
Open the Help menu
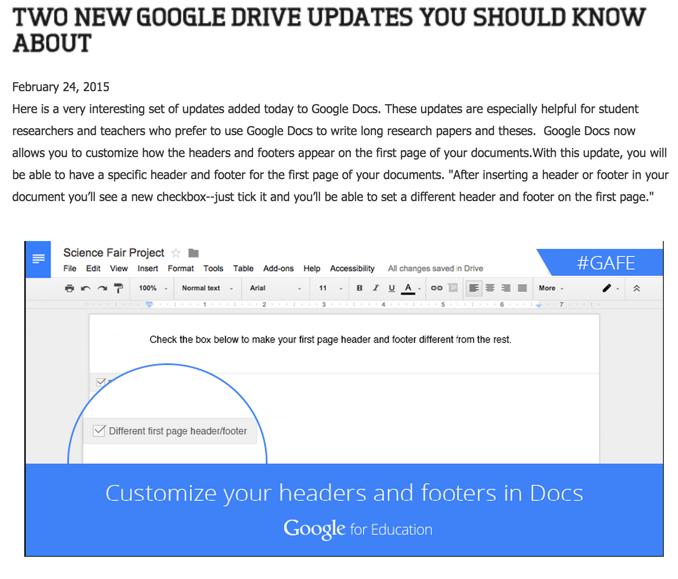pyautogui.click(x=311, y=269)
